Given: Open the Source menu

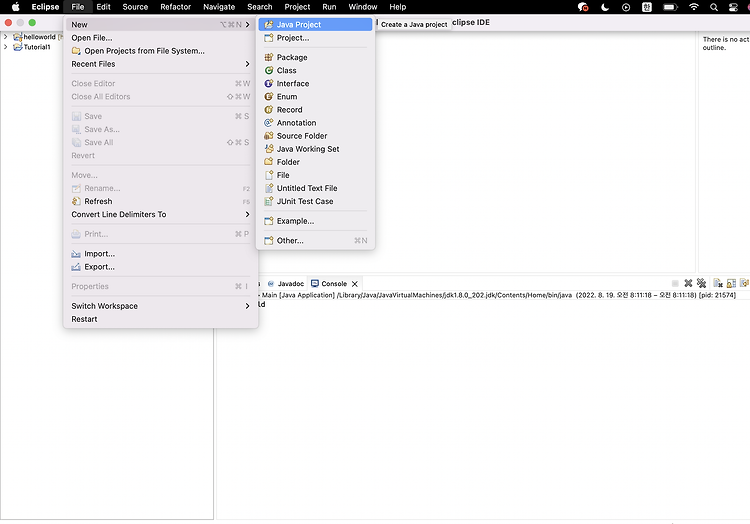Looking at the screenshot, I should (135, 7).
